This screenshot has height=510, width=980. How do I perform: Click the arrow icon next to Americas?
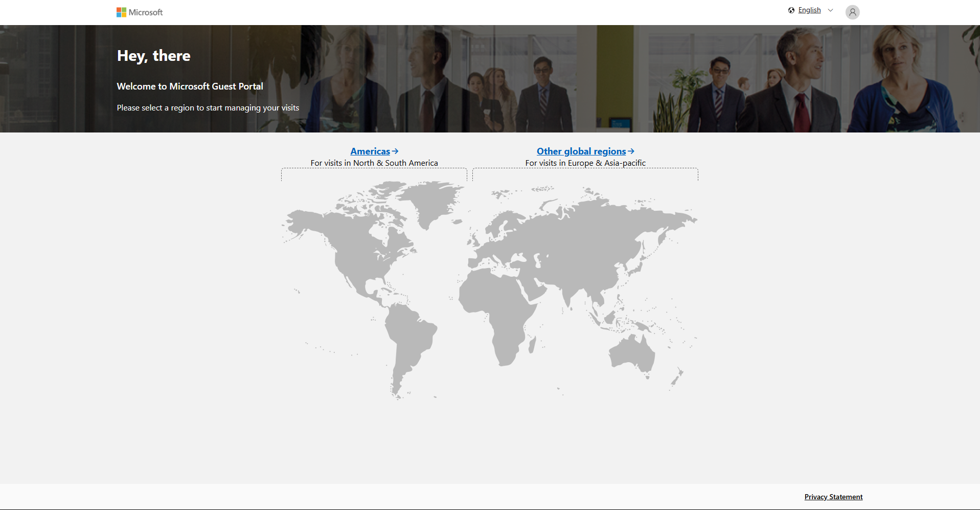[395, 151]
